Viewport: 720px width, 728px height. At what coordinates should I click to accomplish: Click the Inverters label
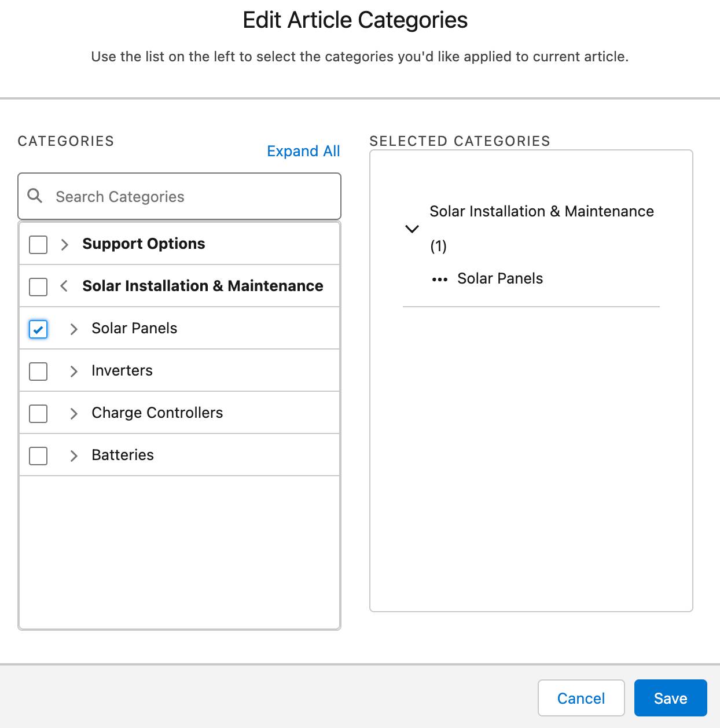tap(122, 370)
